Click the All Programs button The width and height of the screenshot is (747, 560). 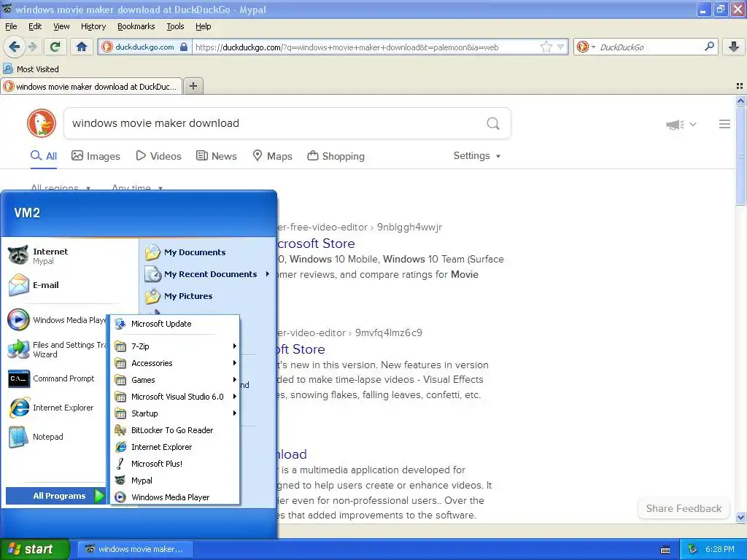pos(56,496)
